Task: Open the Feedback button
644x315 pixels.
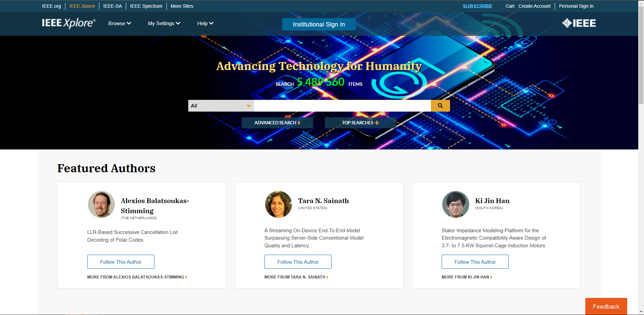Action: coord(606,306)
